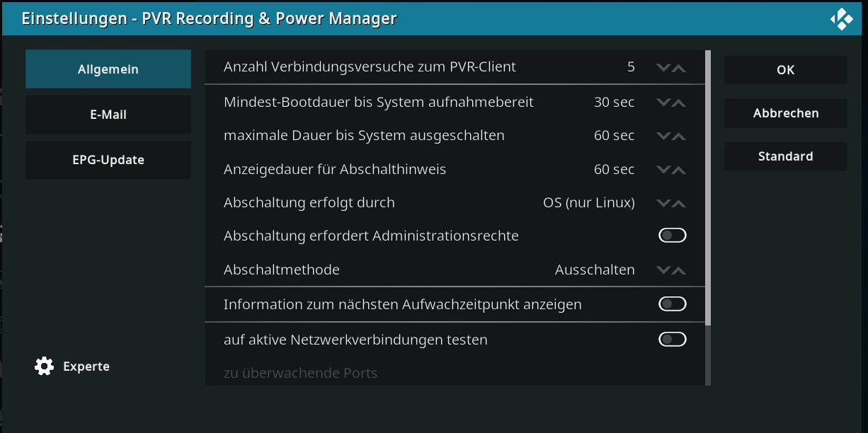Increase Anzahl Verbindungsversuche with up arrow
The image size is (868, 433).
coord(679,68)
